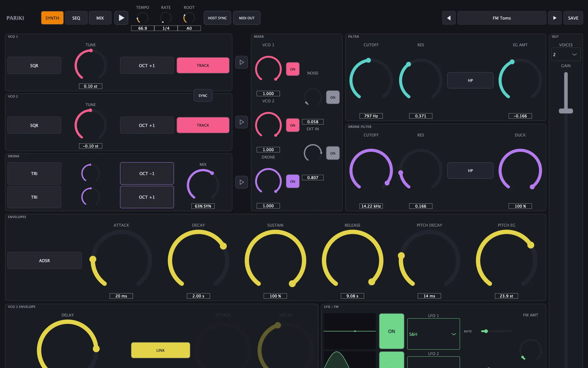Toggle the Ext In ON switch
Screen dimensions: 588x368
(x=333, y=153)
